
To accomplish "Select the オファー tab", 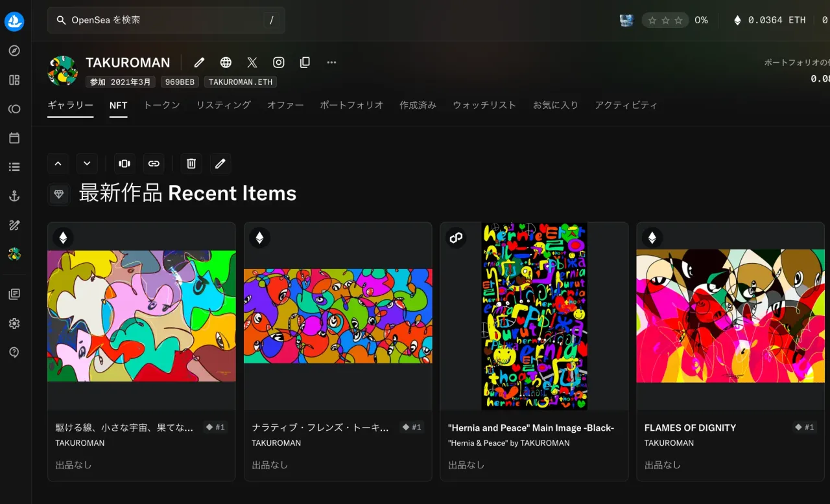I will [285, 105].
